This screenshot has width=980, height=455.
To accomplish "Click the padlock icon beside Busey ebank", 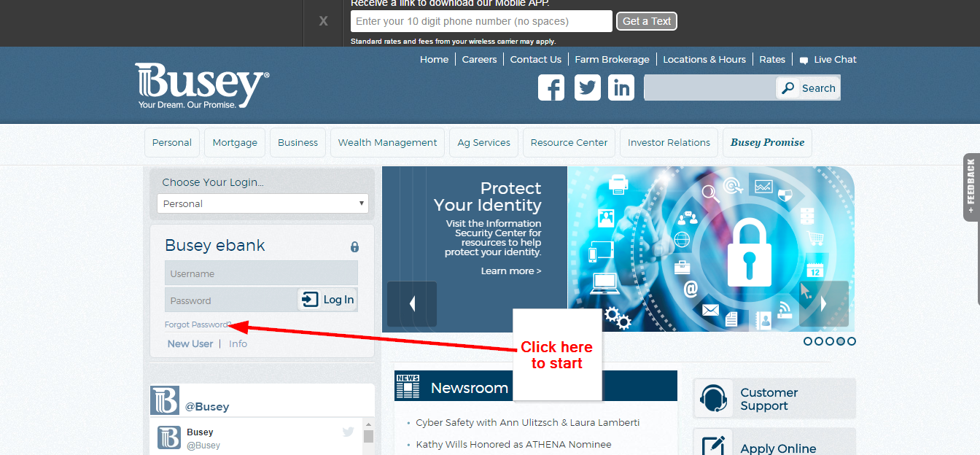I will click(354, 247).
